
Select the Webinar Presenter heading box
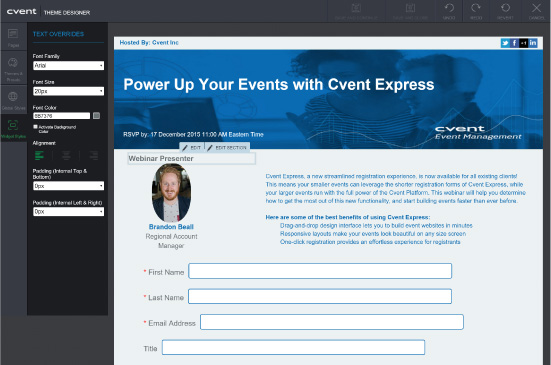pyautogui.click(x=192, y=158)
